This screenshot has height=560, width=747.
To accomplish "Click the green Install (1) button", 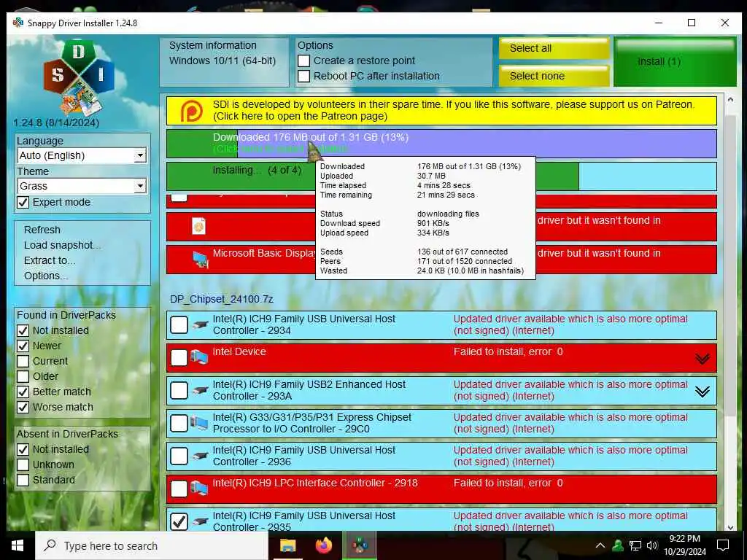I will tap(675, 62).
